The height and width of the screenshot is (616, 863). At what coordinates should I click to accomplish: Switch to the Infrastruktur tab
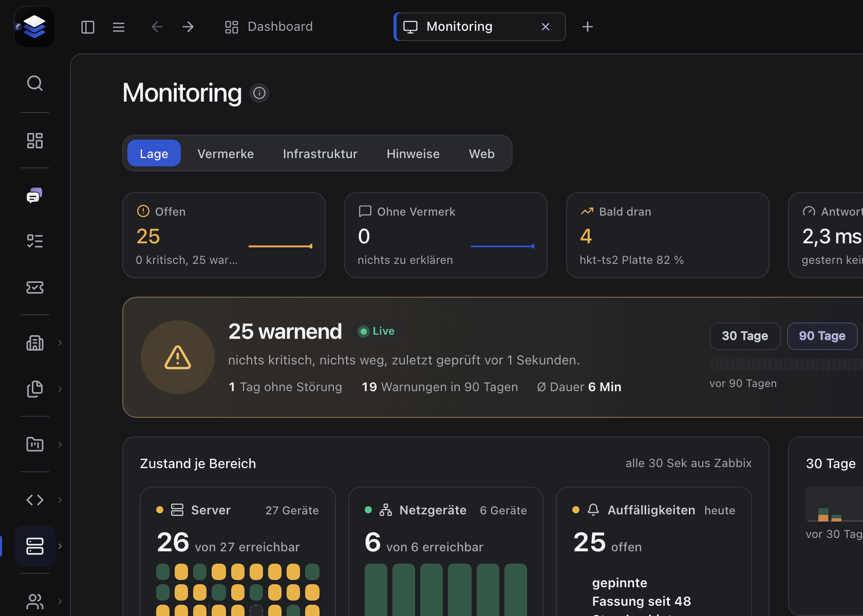(320, 153)
